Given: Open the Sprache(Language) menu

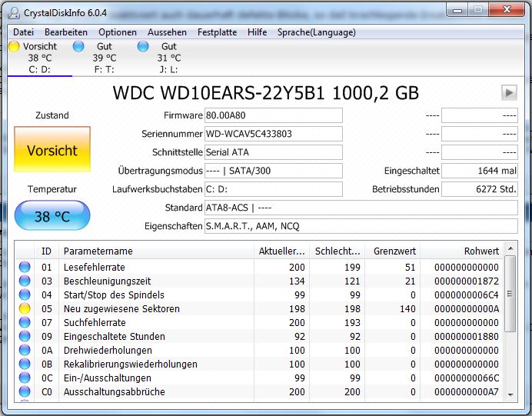Looking at the screenshot, I should pyautogui.click(x=317, y=32).
